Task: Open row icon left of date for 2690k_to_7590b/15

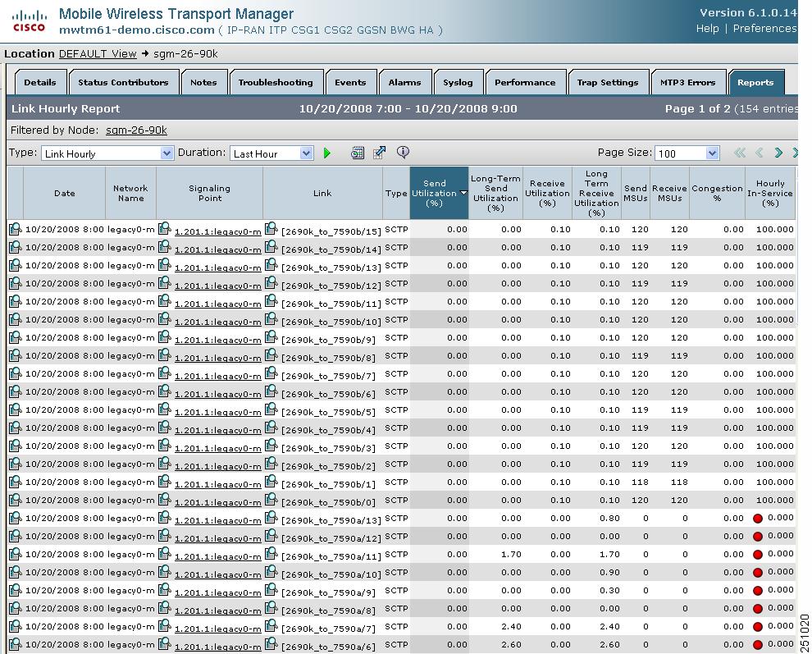Action: (15, 229)
